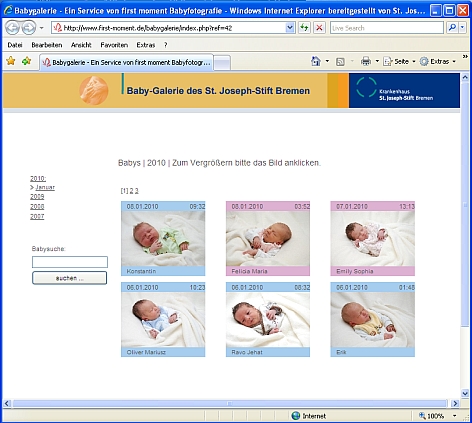The width and height of the screenshot is (472, 423).
Task: Go to home page icon
Action: pos(316,61)
